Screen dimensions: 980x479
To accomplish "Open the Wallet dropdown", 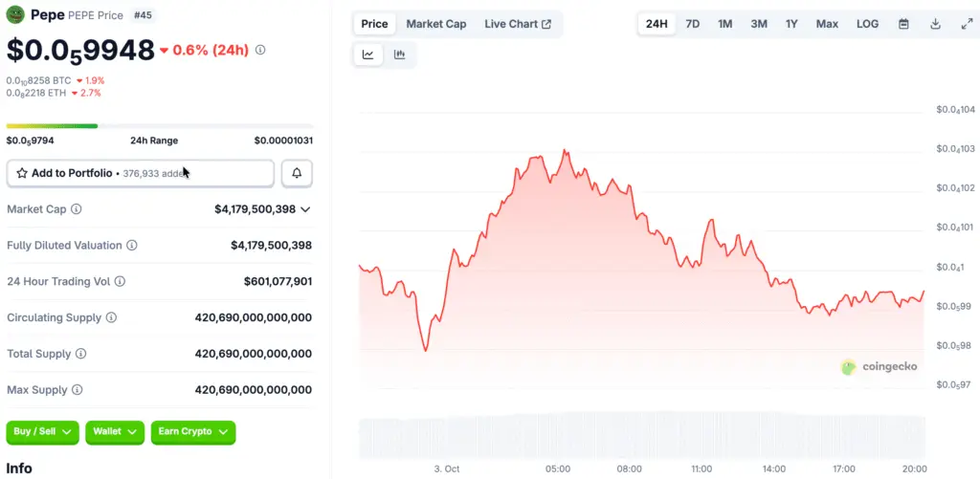I will 114,432.
